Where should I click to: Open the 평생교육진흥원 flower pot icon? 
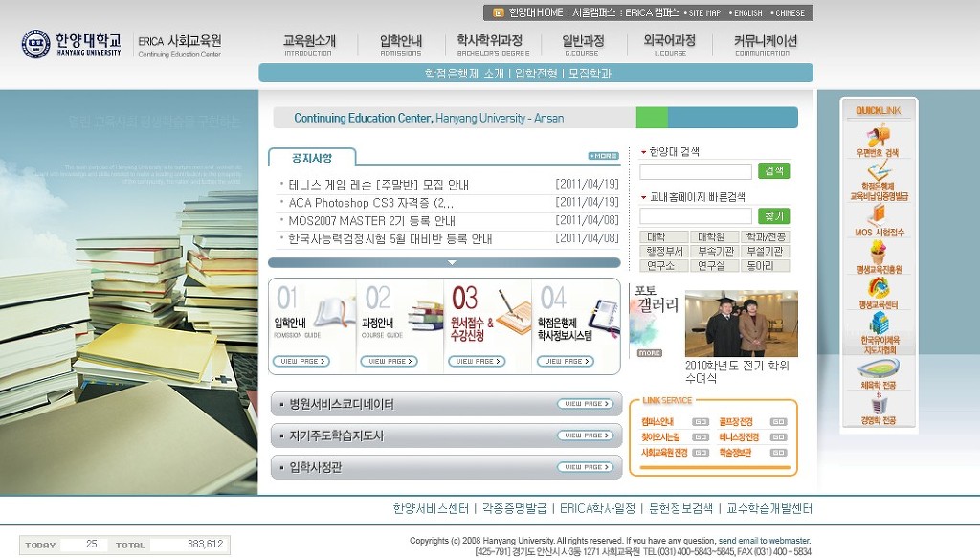(x=879, y=253)
